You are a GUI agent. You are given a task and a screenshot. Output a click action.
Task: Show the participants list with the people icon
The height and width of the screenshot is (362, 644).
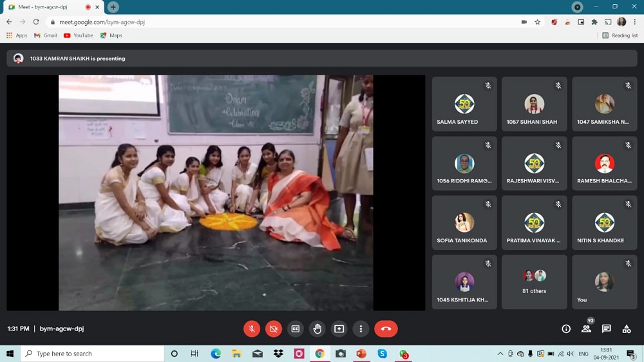click(x=586, y=329)
